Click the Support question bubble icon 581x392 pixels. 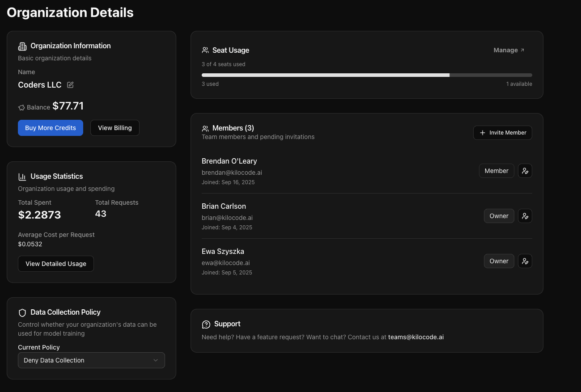[206, 324]
